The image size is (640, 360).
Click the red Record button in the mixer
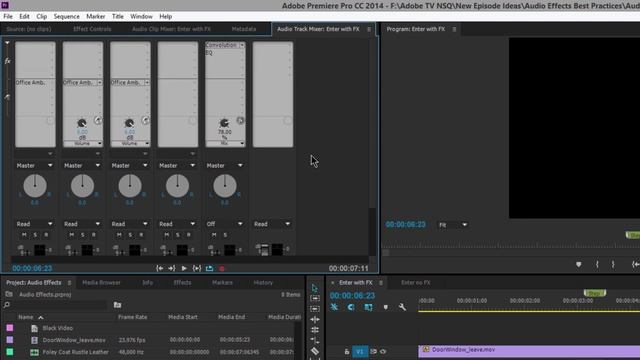222,269
